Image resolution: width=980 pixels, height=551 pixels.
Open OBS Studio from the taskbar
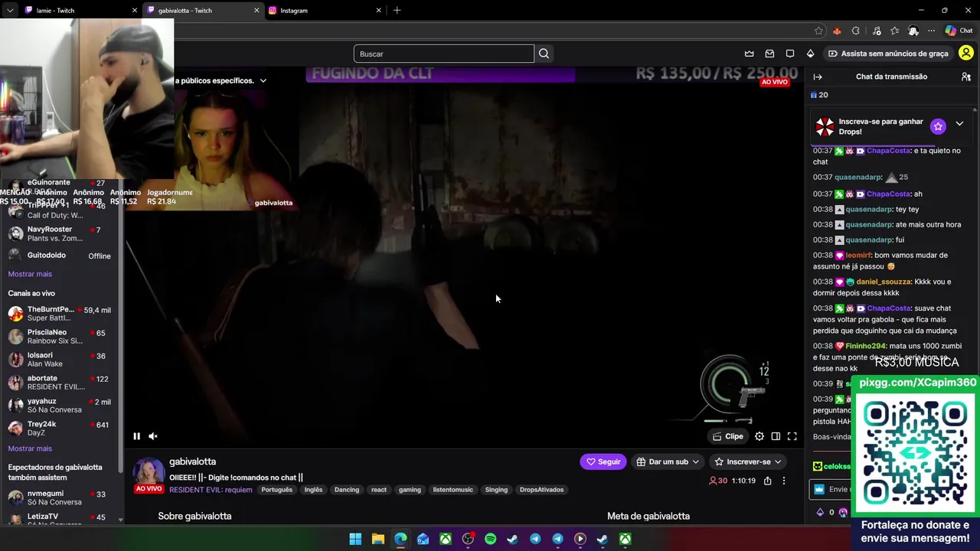pos(468,540)
